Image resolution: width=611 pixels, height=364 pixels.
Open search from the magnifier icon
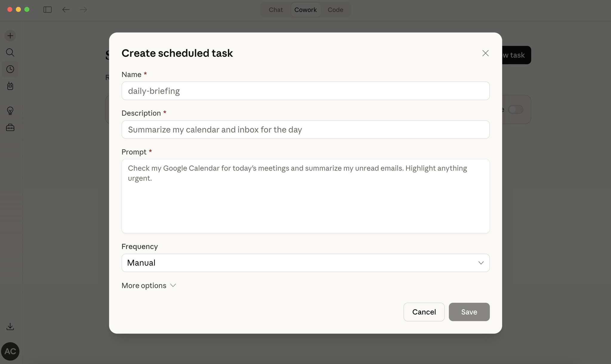tap(10, 53)
